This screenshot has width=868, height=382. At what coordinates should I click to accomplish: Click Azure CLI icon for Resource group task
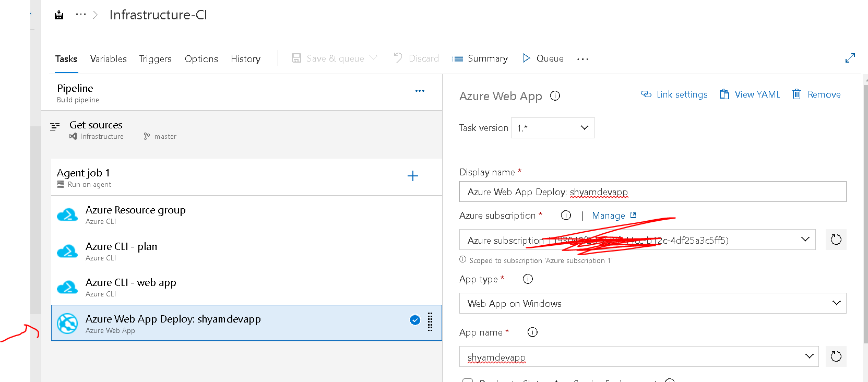pyautogui.click(x=67, y=214)
